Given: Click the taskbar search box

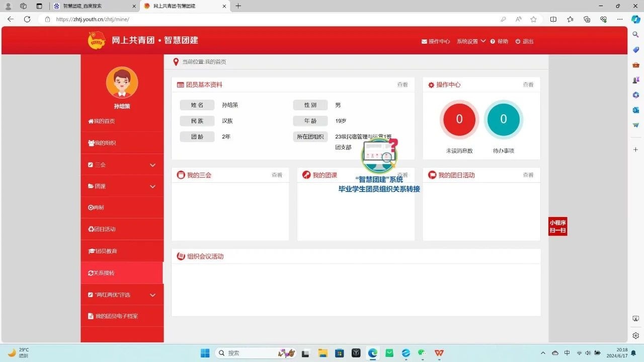Looking at the screenshot, I should point(255,353).
